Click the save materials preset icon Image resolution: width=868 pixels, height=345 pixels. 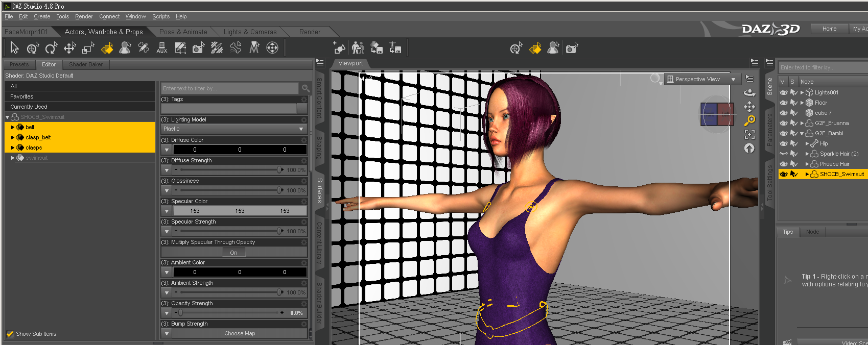coord(377,48)
